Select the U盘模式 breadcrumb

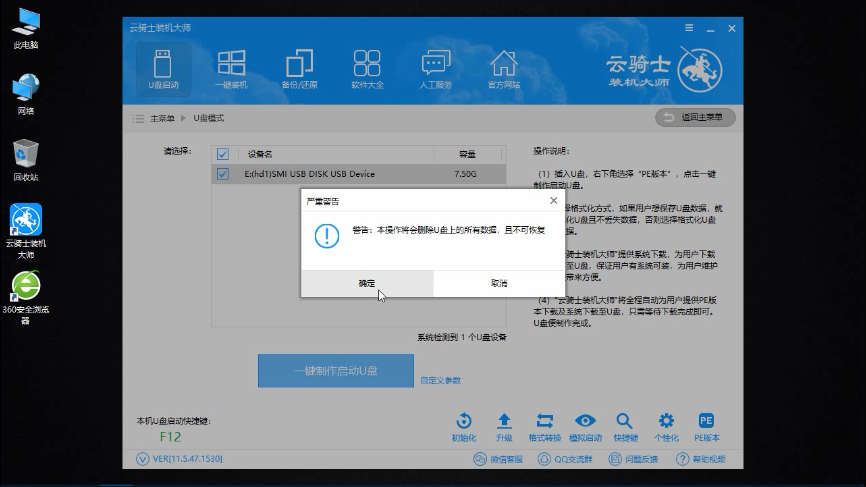click(x=209, y=118)
